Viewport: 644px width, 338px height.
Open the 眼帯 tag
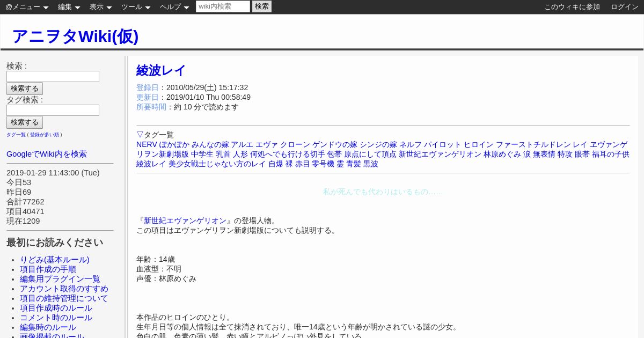click(582, 154)
